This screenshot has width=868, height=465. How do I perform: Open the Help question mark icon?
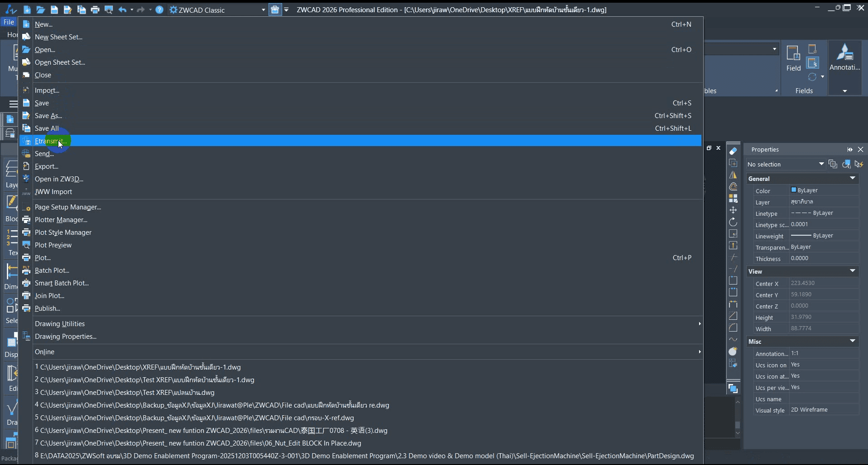159,9
